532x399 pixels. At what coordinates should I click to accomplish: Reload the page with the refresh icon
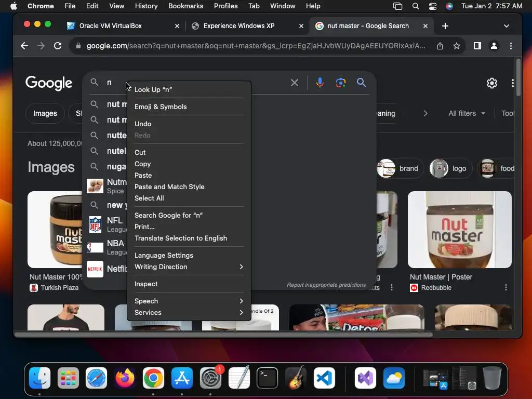pyautogui.click(x=58, y=46)
